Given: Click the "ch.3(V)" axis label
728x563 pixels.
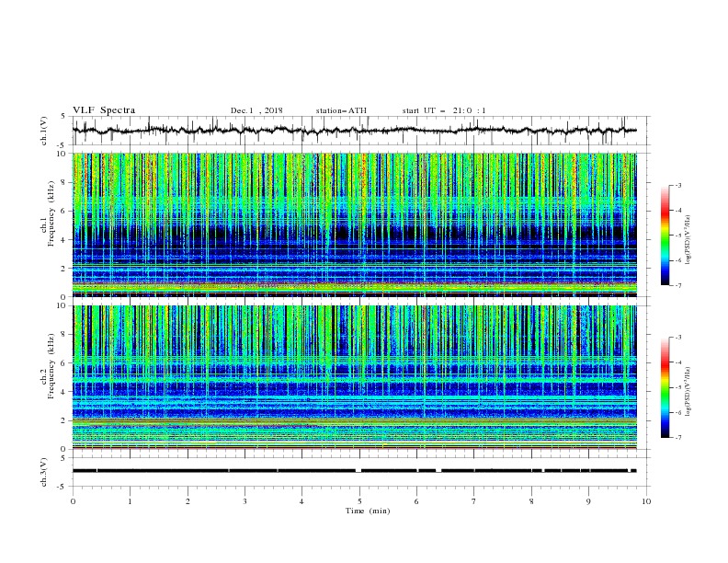Looking at the screenshot, I should 44,472.
